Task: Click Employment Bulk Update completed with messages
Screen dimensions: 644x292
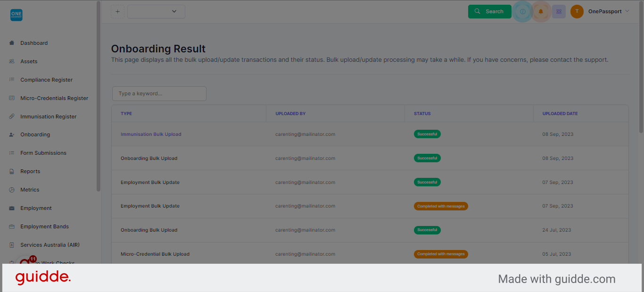Action: (150, 206)
